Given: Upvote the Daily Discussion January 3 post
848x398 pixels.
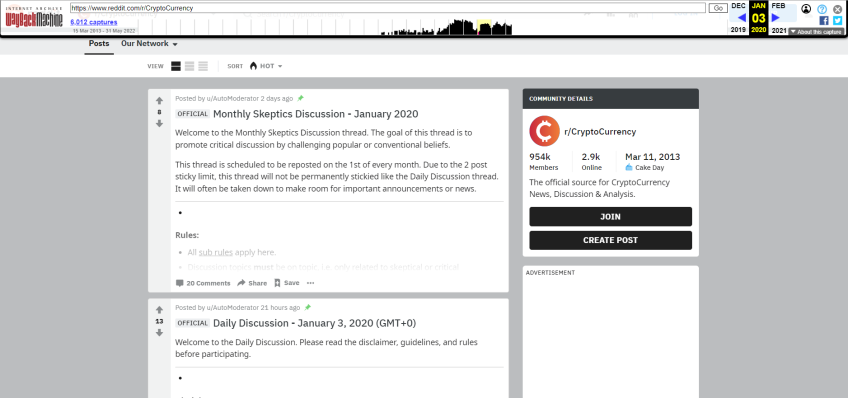Looking at the screenshot, I should (159, 310).
